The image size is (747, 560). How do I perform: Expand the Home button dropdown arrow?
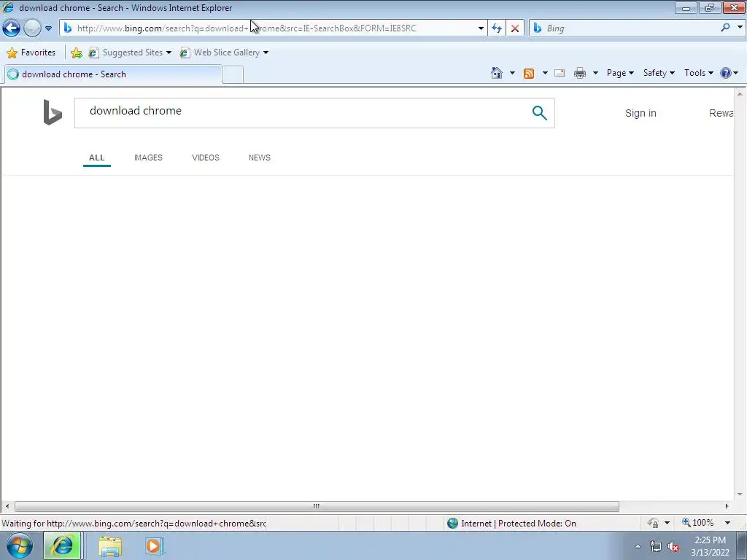coord(512,73)
